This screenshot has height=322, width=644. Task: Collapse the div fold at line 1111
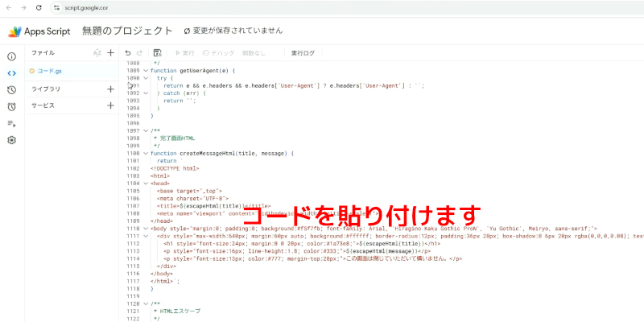point(146,236)
